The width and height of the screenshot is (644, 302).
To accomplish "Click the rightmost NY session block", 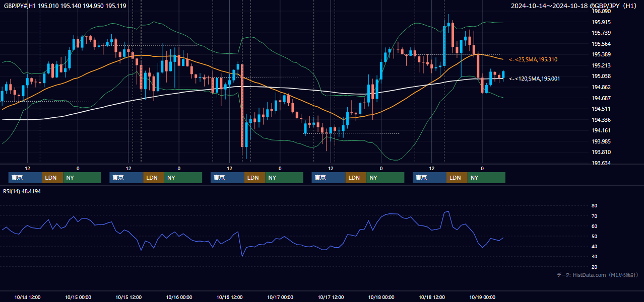I will (486, 178).
